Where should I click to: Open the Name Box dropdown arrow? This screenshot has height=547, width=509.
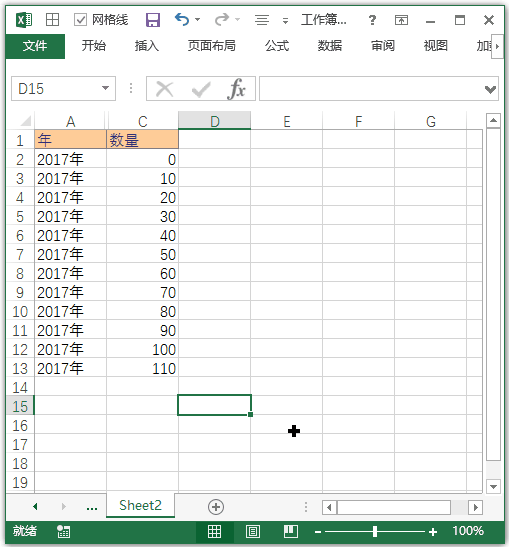pos(105,88)
